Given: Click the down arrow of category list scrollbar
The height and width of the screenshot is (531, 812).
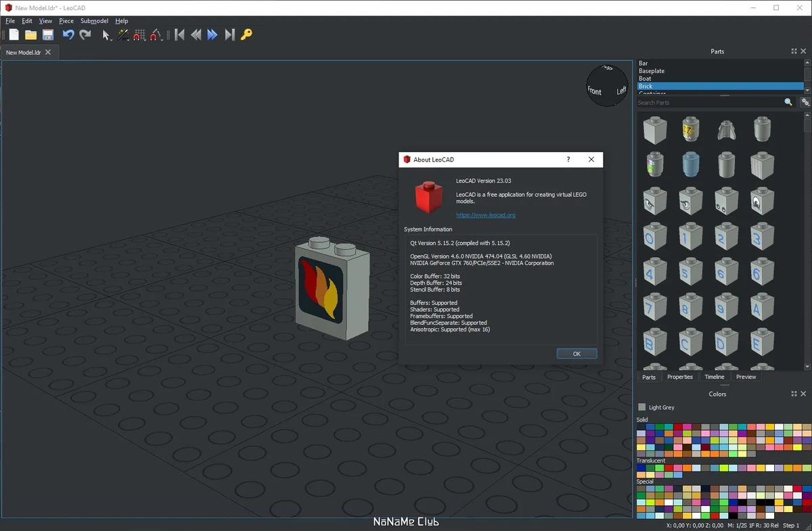Looking at the screenshot, I should tap(808, 90).
